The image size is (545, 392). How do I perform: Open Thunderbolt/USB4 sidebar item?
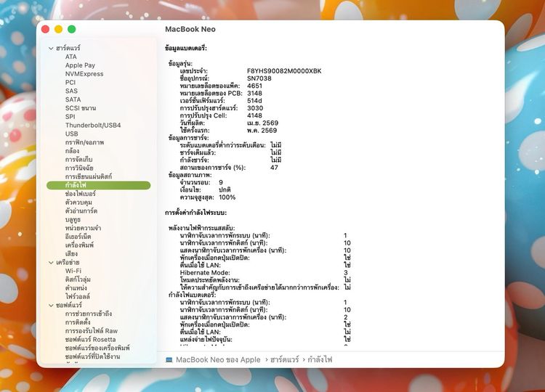click(93, 125)
